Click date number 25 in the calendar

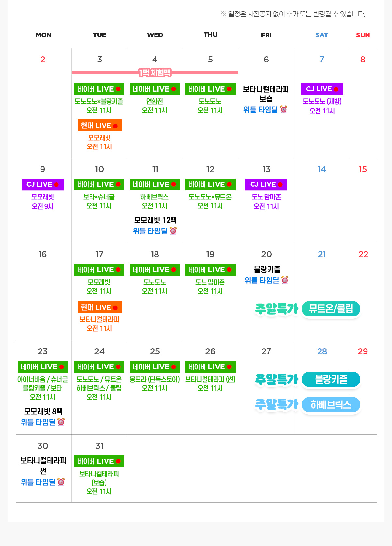pos(155,351)
